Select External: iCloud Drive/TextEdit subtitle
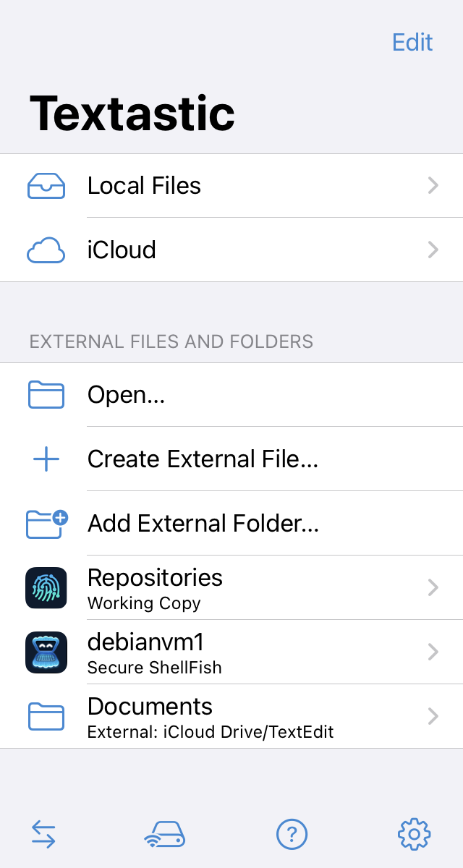463x868 pixels. pyautogui.click(x=211, y=732)
